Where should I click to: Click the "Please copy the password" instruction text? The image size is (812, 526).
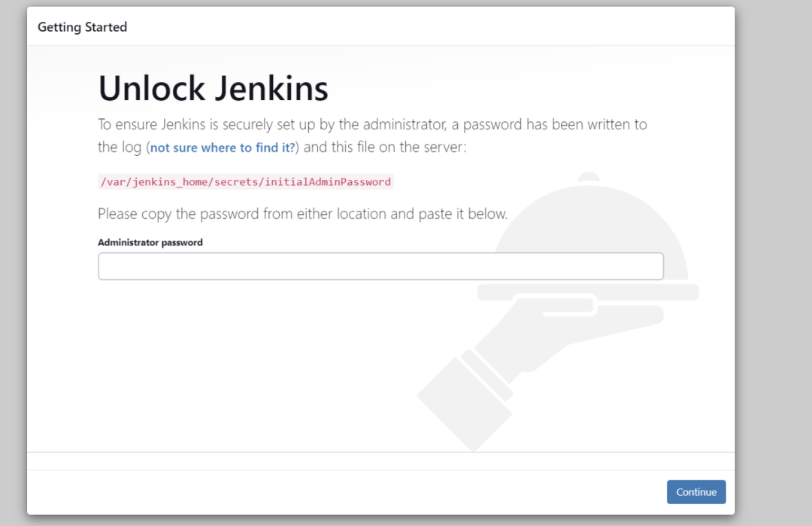(x=302, y=214)
